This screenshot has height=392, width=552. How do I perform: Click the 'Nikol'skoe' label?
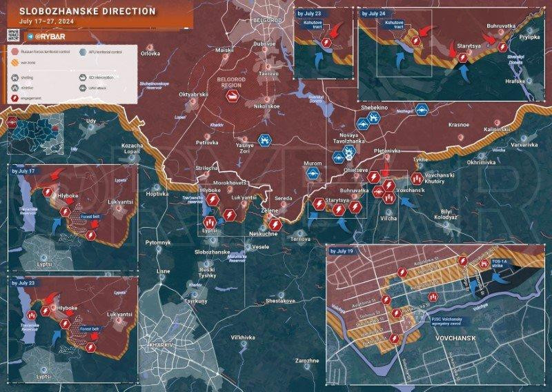(267, 106)
